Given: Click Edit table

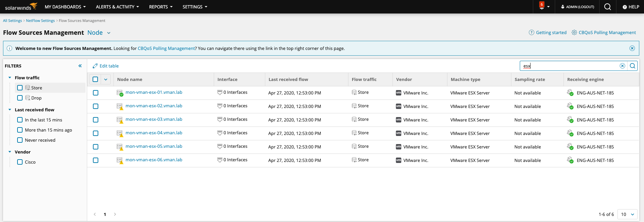Looking at the screenshot, I should (106, 66).
